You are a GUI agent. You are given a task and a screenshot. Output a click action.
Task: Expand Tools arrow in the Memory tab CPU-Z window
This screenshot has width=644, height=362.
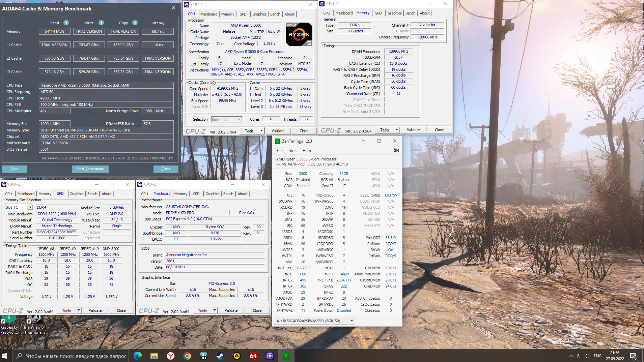click(x=397, y=130)
